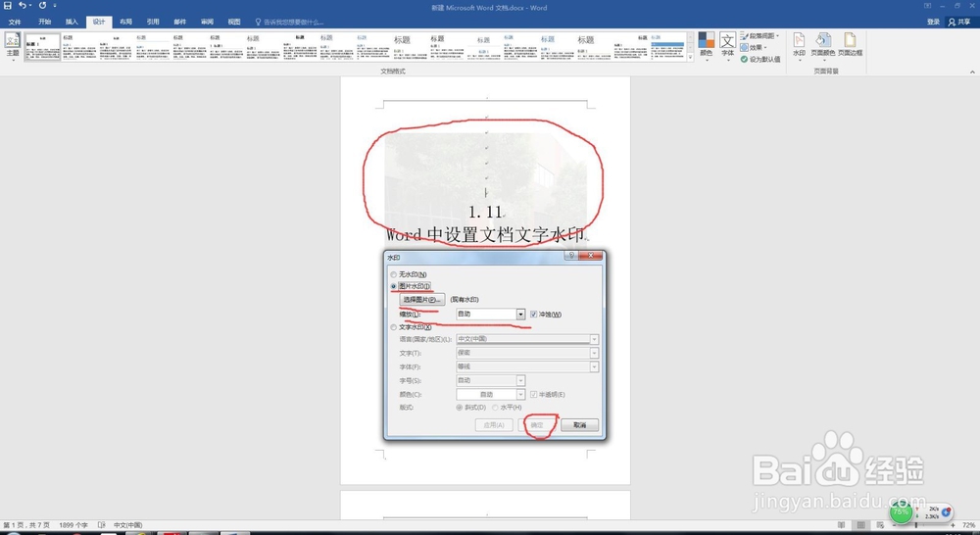Open the 效果 effects dropdown
Image resolution: width=980 pixels, height=535 pixels.
pyautogui.click(x=754, y=47)
